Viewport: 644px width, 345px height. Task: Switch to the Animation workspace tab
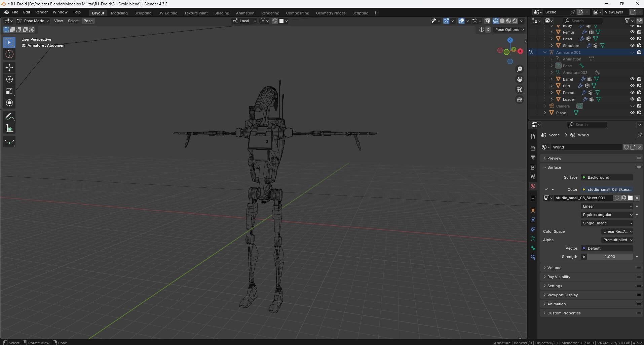tap(245, 13)
